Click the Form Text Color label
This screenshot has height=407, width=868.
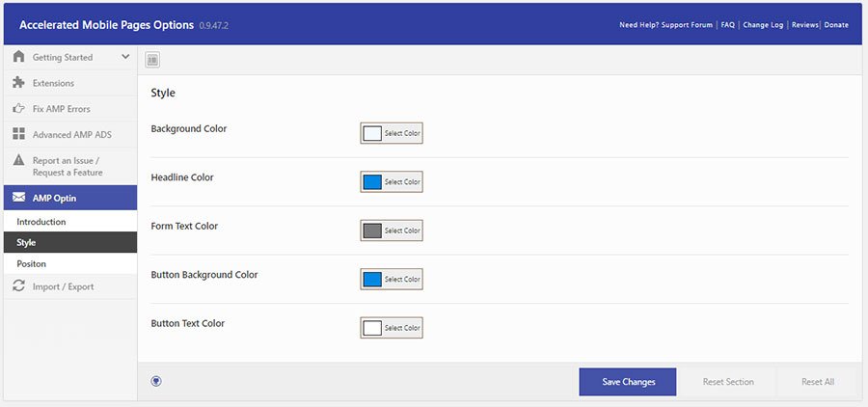click(x=184, y=226)
